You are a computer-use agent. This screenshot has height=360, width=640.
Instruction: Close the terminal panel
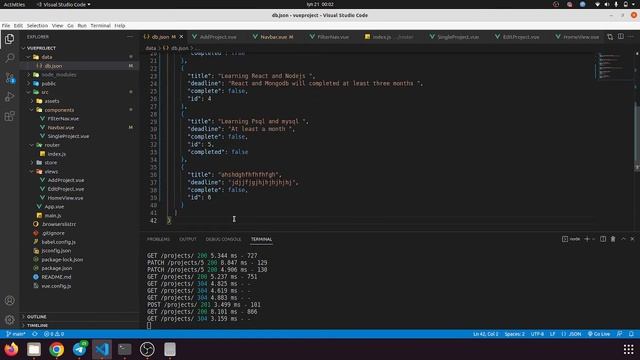coord(632,239)
